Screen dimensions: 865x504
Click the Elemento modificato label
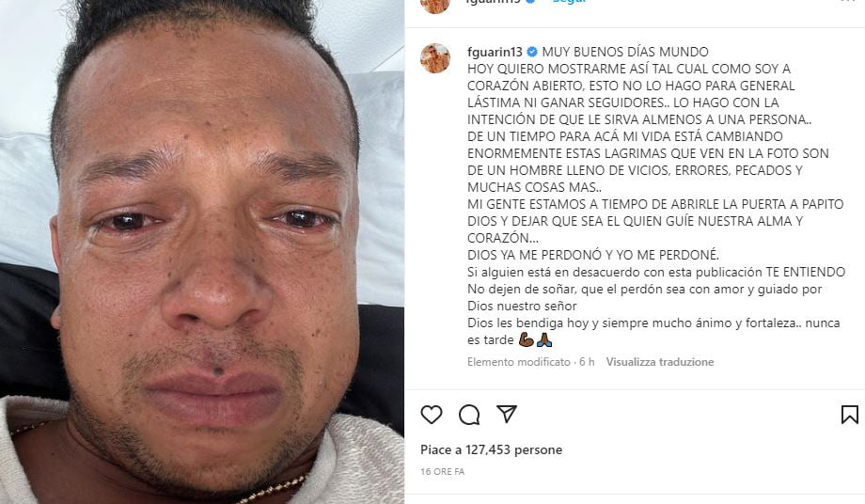pyautogui.click(x=519, y=362)
